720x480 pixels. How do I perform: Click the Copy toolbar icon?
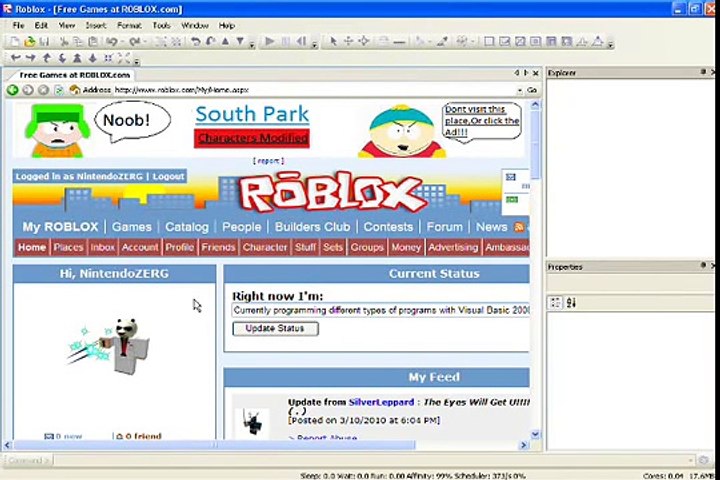pyautogui.click(x=78, y=42)
